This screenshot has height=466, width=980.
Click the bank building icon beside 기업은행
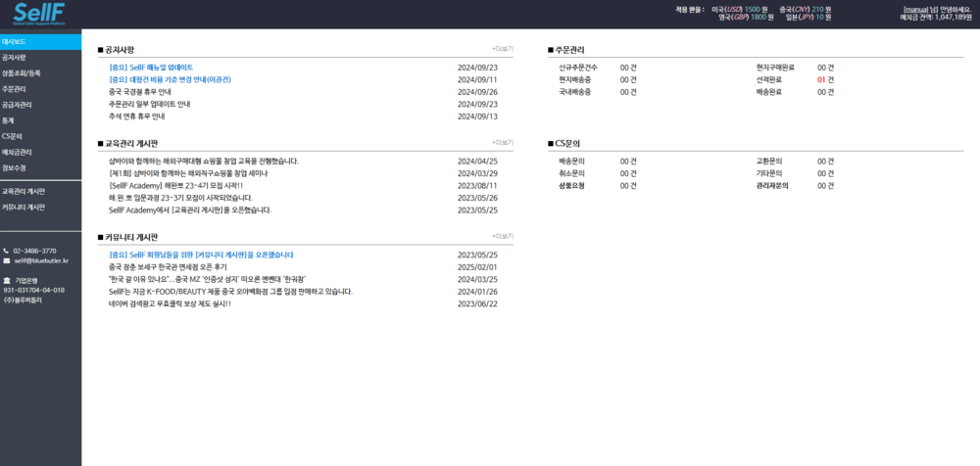point(6,280)
